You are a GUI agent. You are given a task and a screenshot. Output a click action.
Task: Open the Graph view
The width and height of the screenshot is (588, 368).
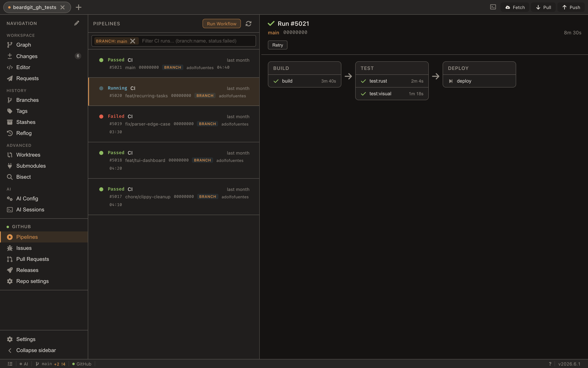[44, 45]
